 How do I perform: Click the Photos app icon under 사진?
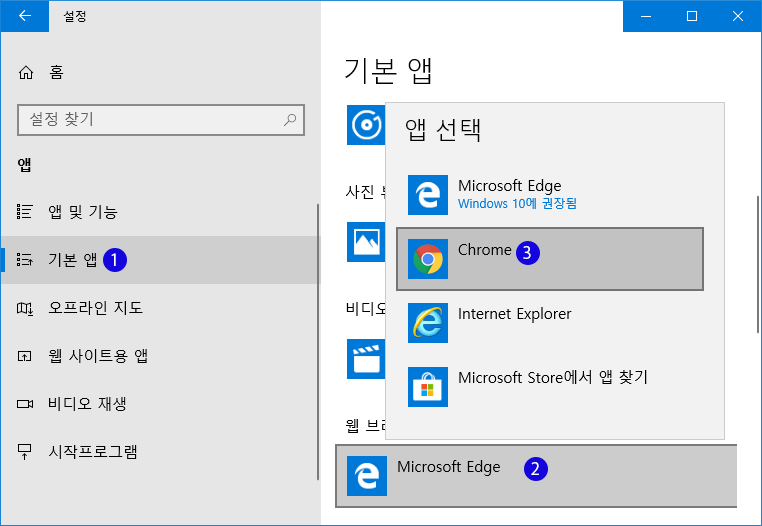[366, 242]
